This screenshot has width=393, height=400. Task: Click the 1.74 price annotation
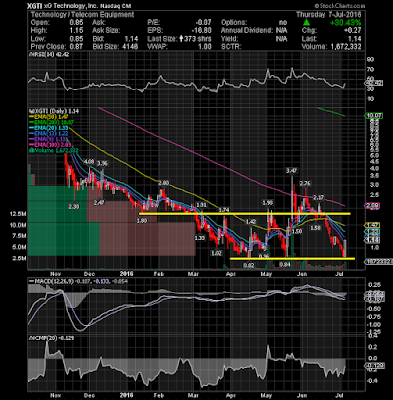[224, 210]
